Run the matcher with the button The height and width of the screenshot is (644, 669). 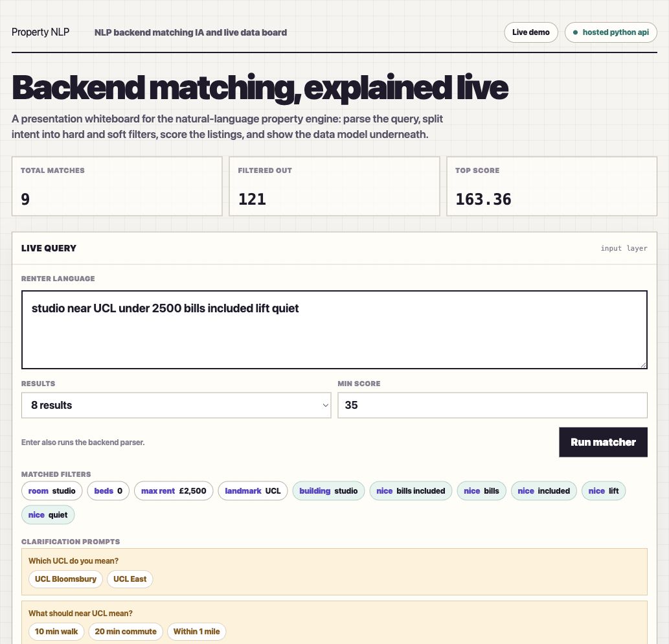coord(603,442)
